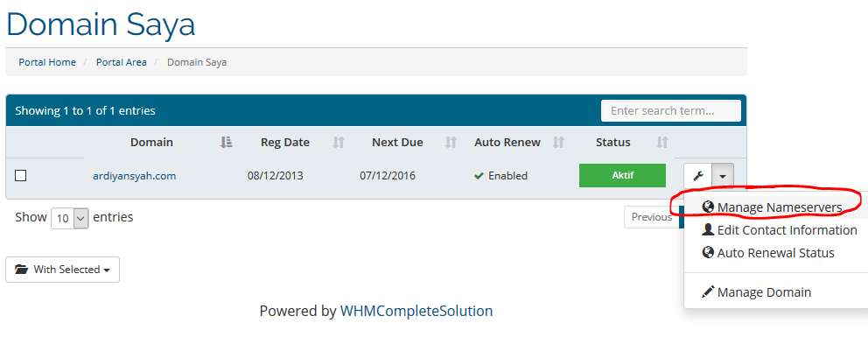Click the Next Due column header

click(397, 142)
